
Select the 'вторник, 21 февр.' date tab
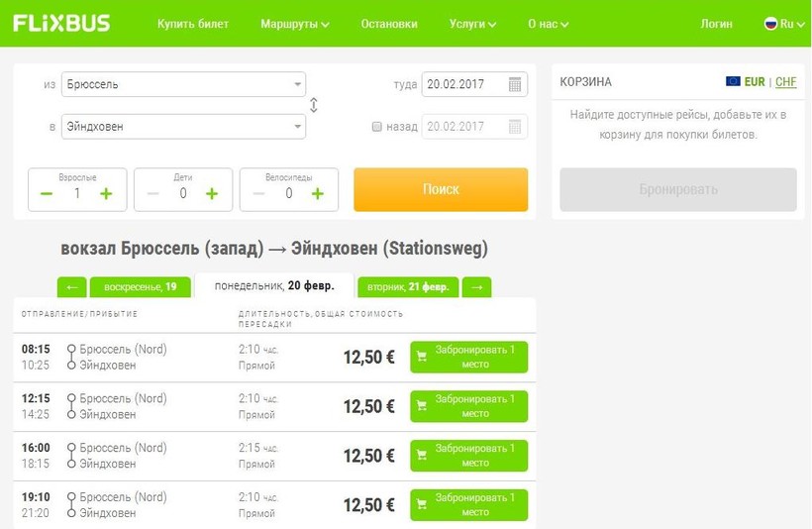[407, 287]
